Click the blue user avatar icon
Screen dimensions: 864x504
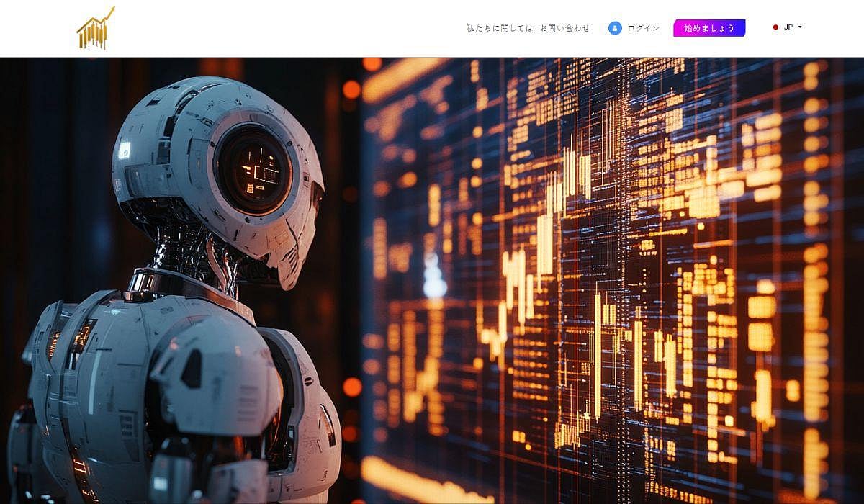coord(614,28)
